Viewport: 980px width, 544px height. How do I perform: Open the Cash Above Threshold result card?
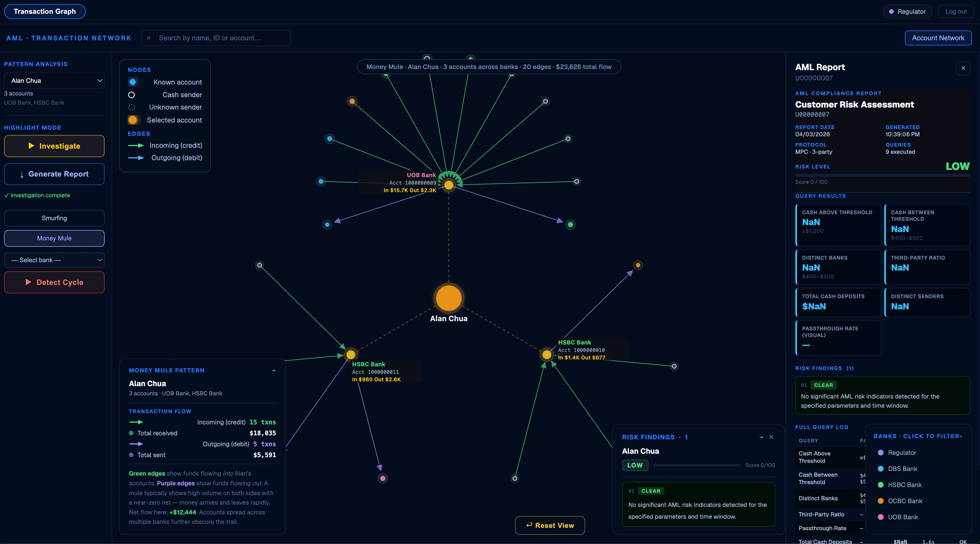pyautogui.click(x=838, y=225)
